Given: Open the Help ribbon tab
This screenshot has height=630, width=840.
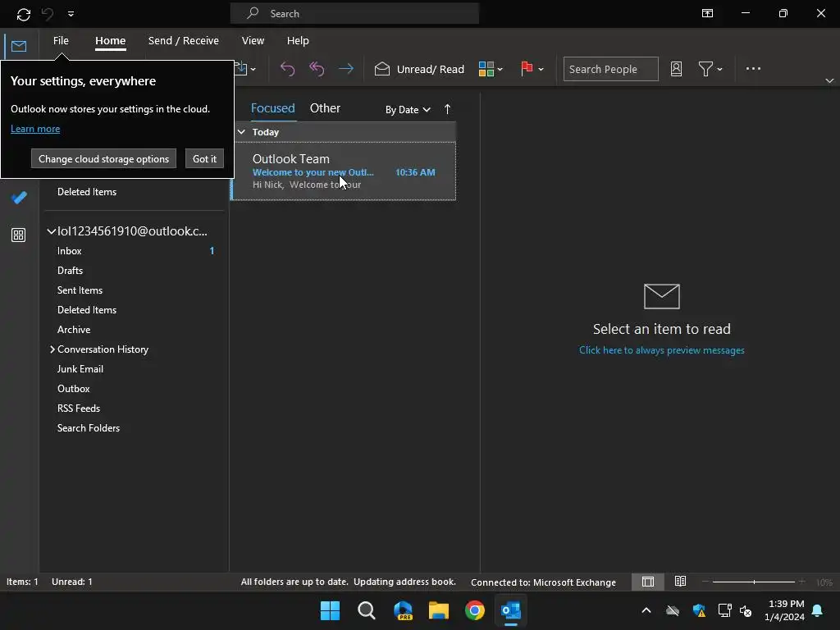Looking at the screenshot, I should tap(298, 41).
